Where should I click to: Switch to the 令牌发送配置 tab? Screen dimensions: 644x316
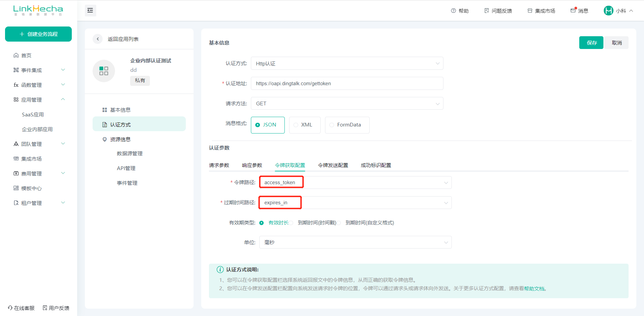[x=333, y=165]
